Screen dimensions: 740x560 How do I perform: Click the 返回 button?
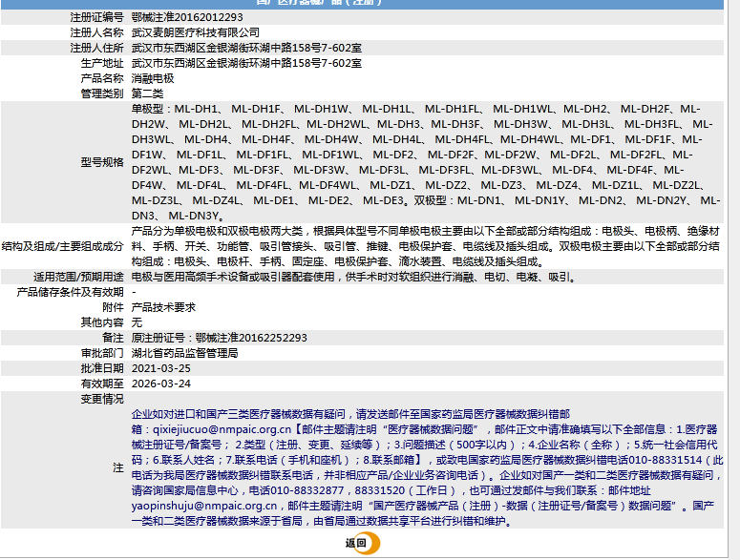[x=362, y=543]
